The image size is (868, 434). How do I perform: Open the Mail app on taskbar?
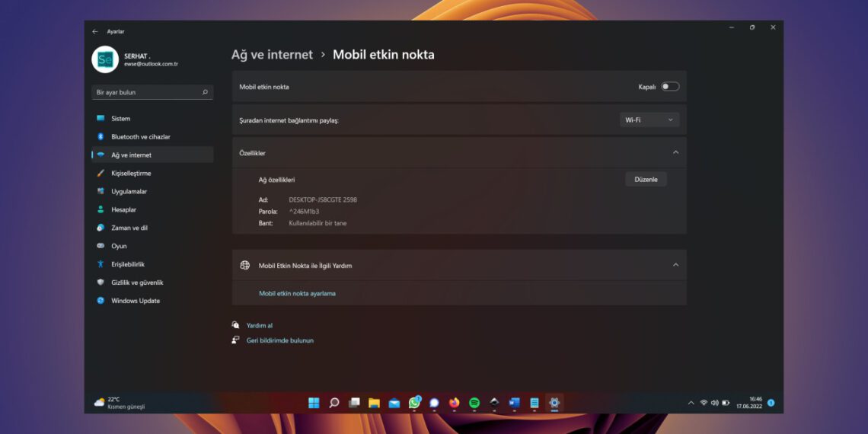click(x=394, y=403)
